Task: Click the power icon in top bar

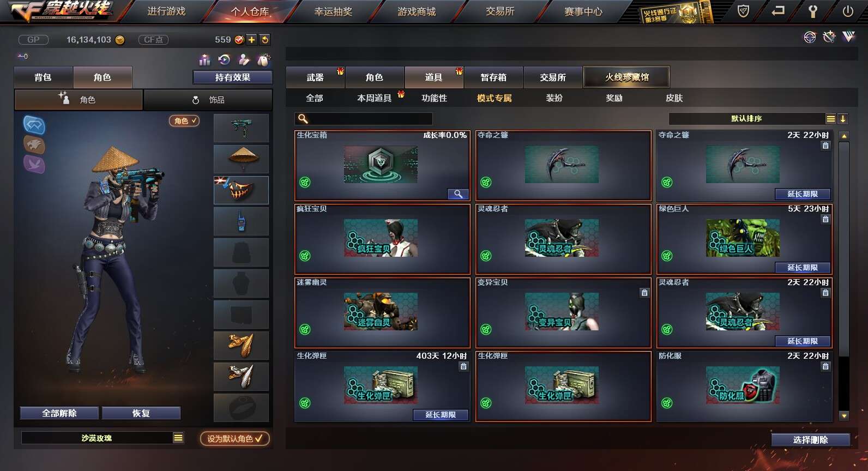Action: (x=847, y=11)
